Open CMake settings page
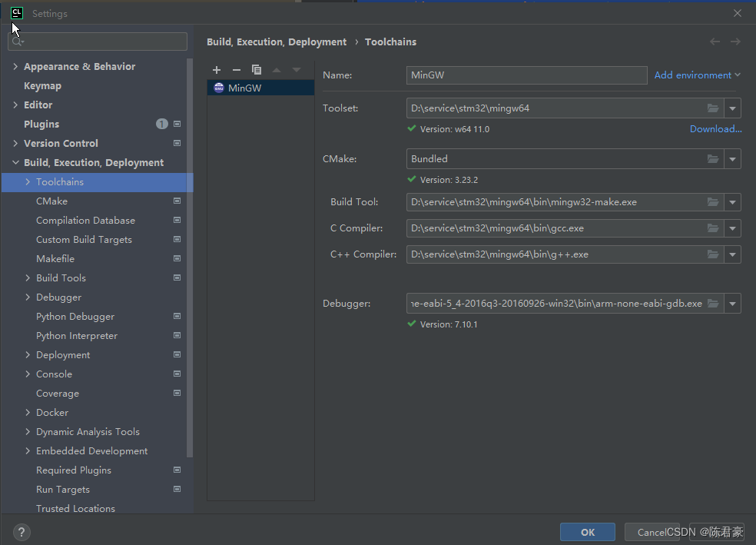Viewport: 756px width, 545px height. tap(51, 201)
